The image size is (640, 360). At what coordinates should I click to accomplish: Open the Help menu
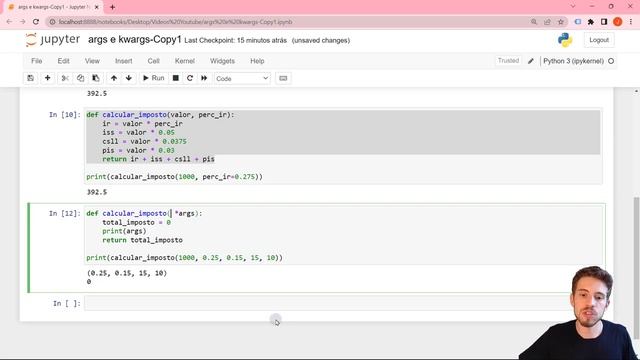[257, 61]
